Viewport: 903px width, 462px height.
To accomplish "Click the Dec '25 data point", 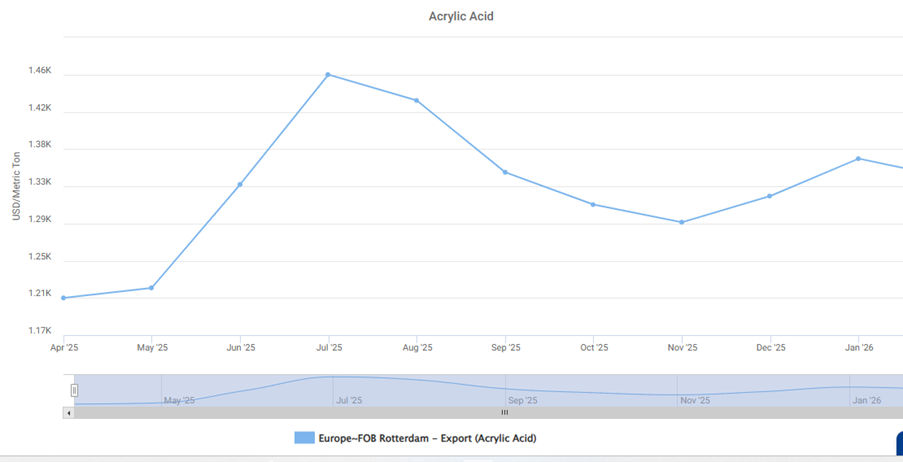I will click(x=770, y=196).
